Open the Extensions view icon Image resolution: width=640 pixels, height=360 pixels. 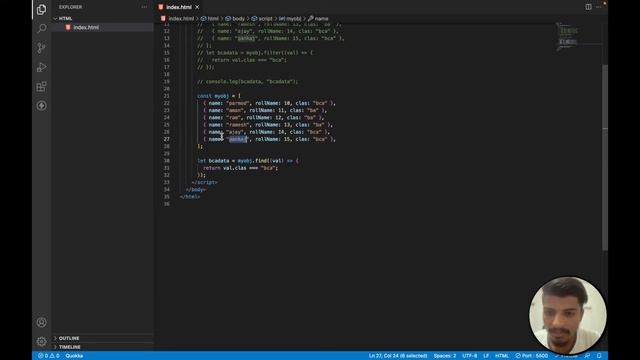[41, 87]
